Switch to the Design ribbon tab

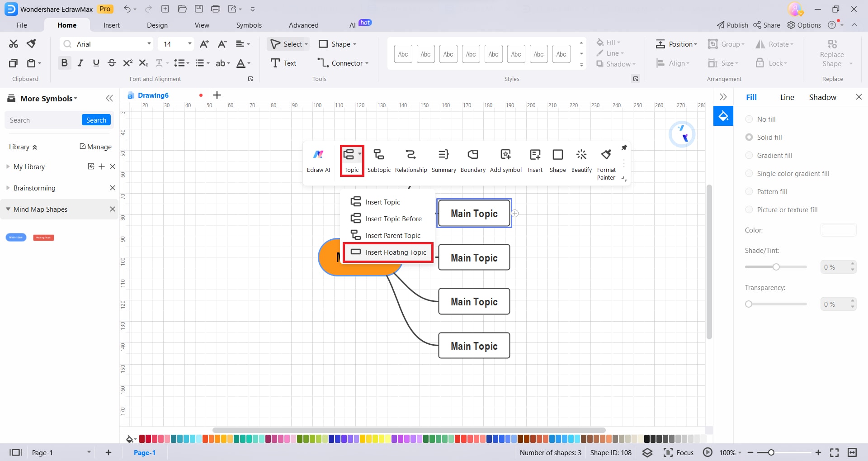(x=157, y=25)
